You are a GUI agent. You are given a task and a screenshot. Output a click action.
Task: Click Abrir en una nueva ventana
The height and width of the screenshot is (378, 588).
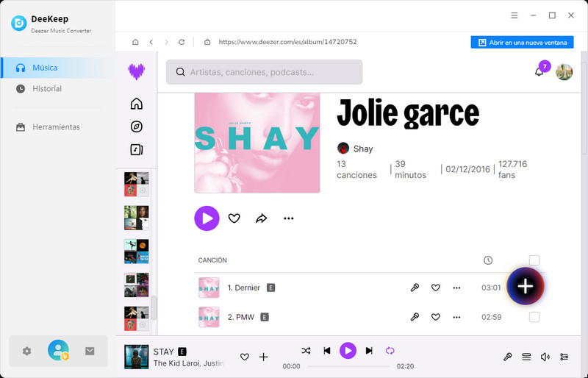pos(522,42)
